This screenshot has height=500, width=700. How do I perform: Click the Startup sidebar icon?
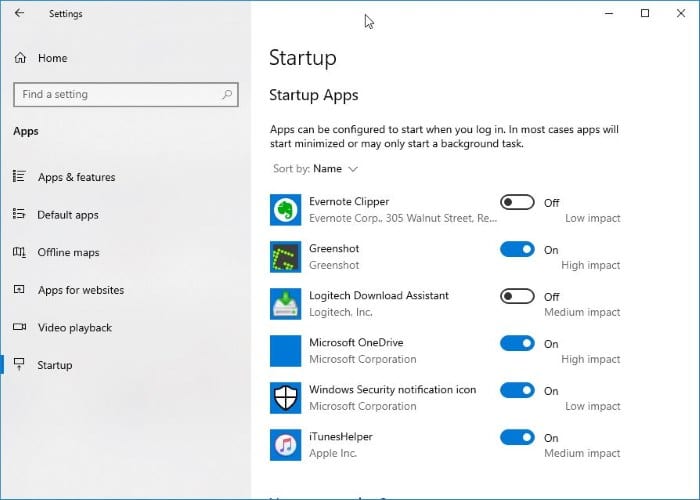coord(19,364)
